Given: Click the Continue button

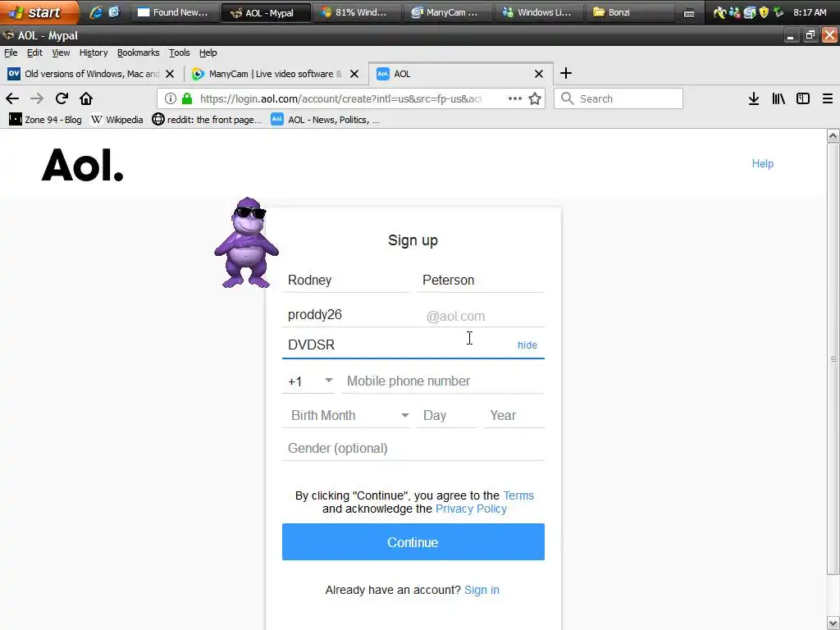Looking at the screenshot, I should (413, 542).
